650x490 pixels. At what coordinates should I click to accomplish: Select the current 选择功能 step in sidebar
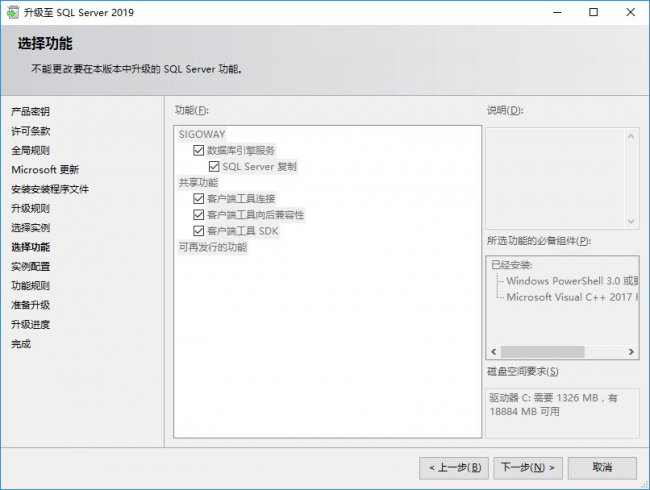(x=30, y=247)
